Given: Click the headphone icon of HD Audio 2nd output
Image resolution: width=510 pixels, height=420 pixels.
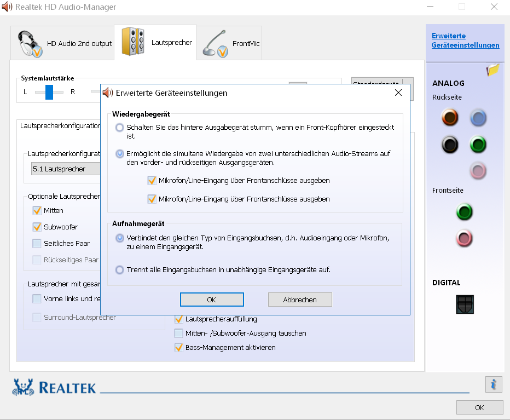Looking at the screenshot, I should click(30, 44).
